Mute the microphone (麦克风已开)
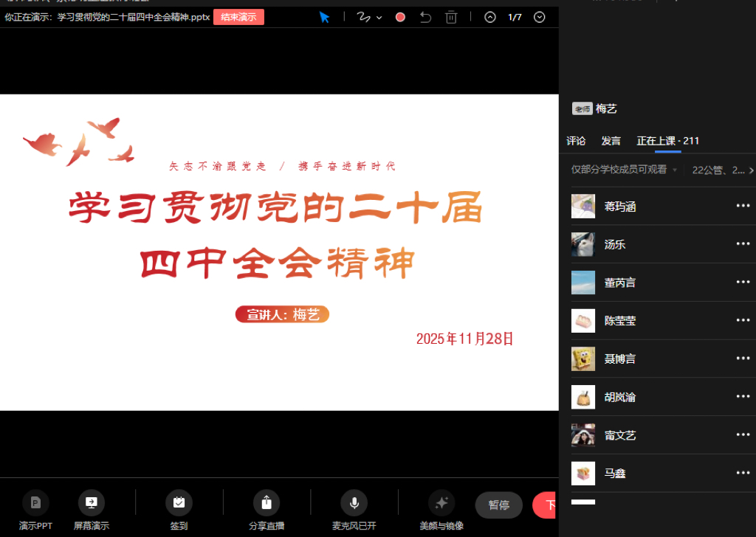Image resolution: width=756 pixels, height=537 pixels. click(x=354, y=503)
